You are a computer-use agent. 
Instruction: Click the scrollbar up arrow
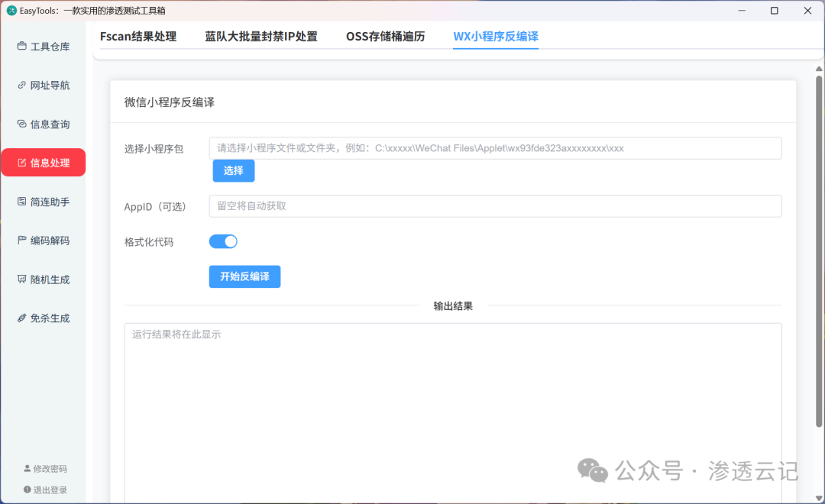coord(819,69)
